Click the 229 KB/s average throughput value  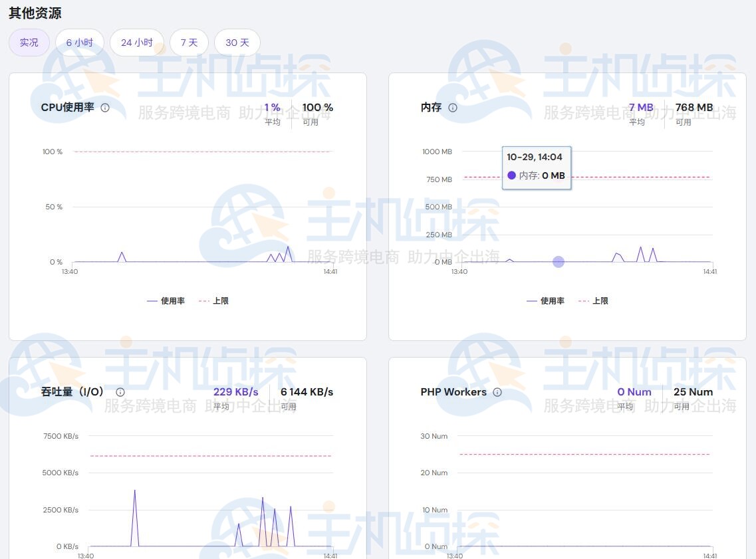tap(235, 392)
